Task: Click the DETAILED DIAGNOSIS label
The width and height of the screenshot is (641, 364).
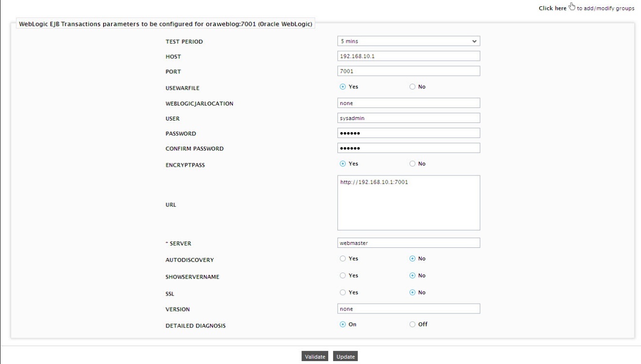Action: 196,326
